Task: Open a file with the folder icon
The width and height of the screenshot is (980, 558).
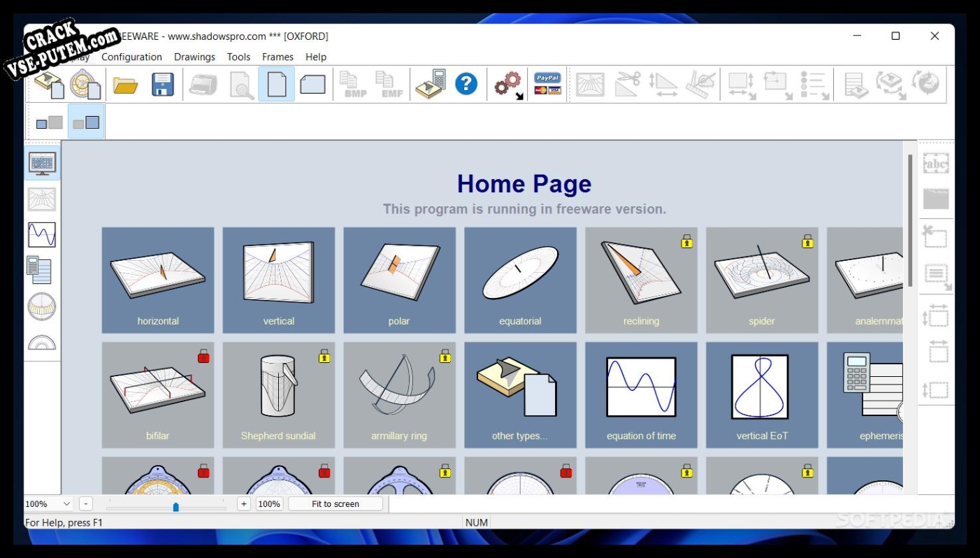Action: click(x=126, y=85)
